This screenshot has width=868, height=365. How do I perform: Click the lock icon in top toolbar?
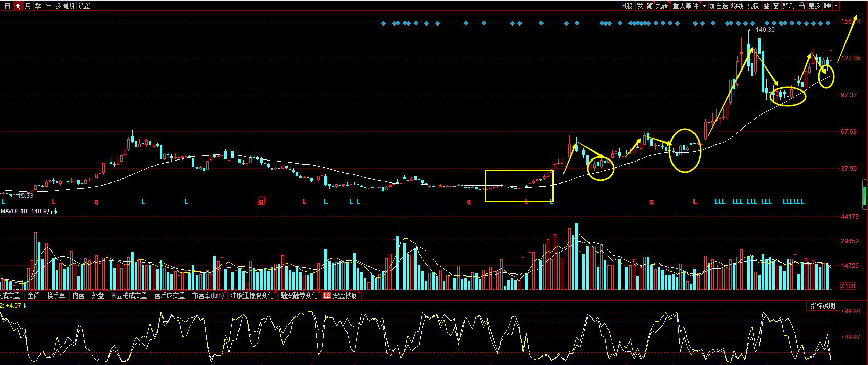click(x=801, y=6)
